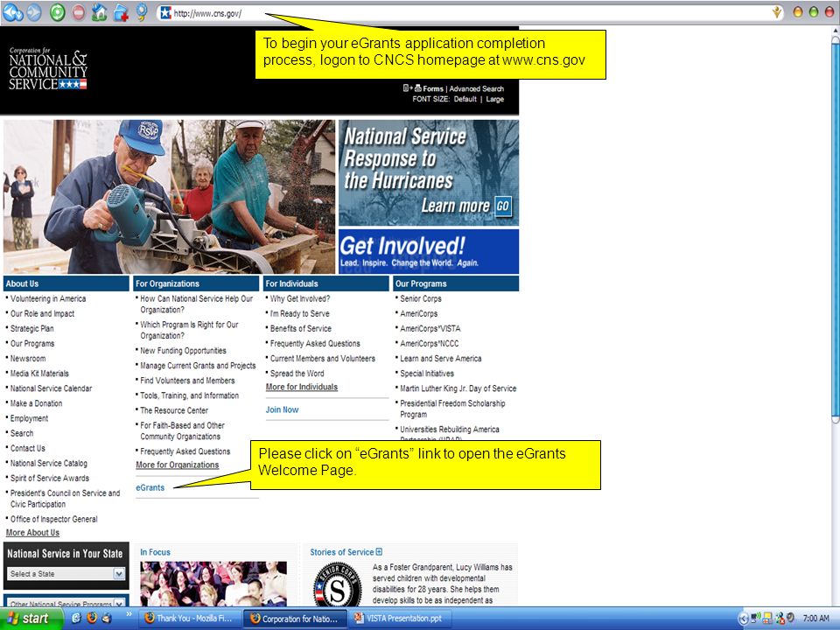
Task: Go back with the browser Back arrow
Action: [12, 12]
